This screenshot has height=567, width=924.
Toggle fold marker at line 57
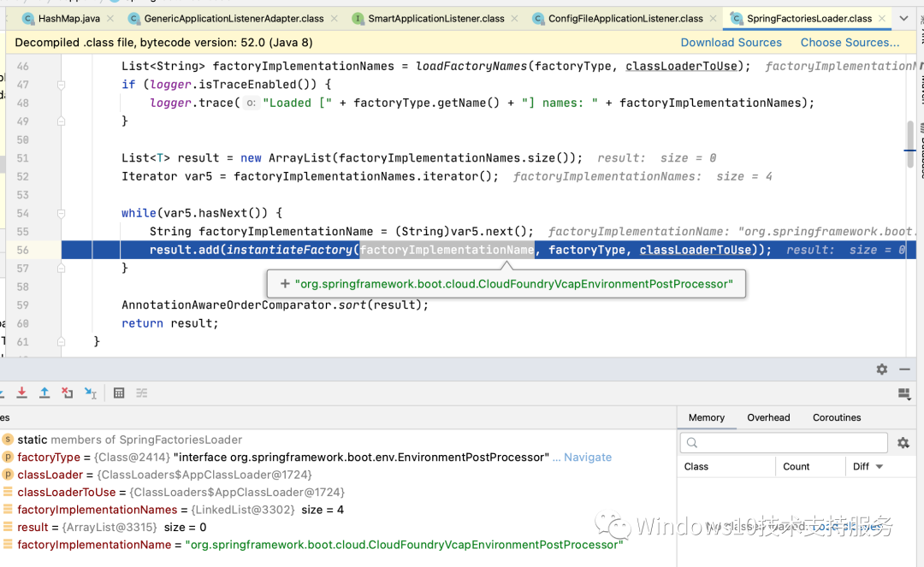click(62, 269)
